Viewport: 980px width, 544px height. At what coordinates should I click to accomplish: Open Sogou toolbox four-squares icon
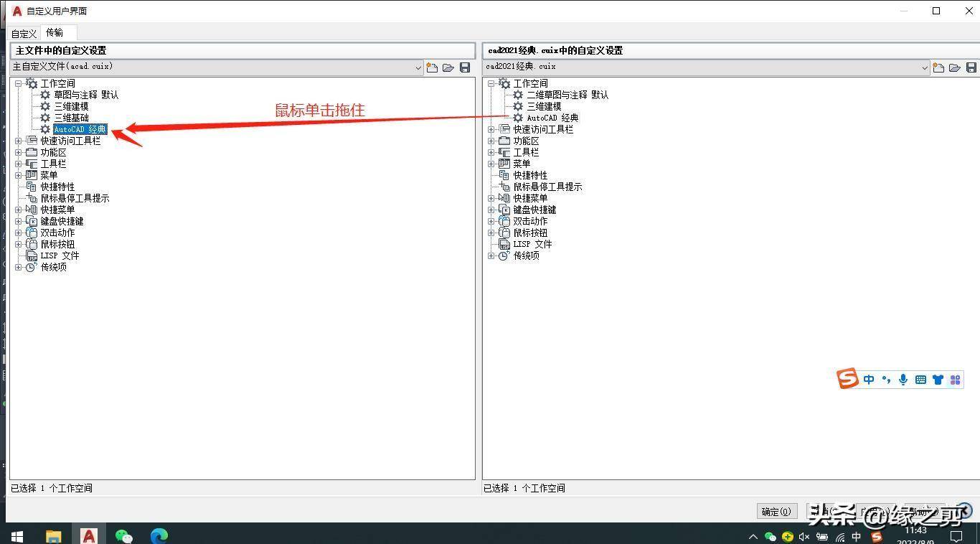click(x=955, y=380)
